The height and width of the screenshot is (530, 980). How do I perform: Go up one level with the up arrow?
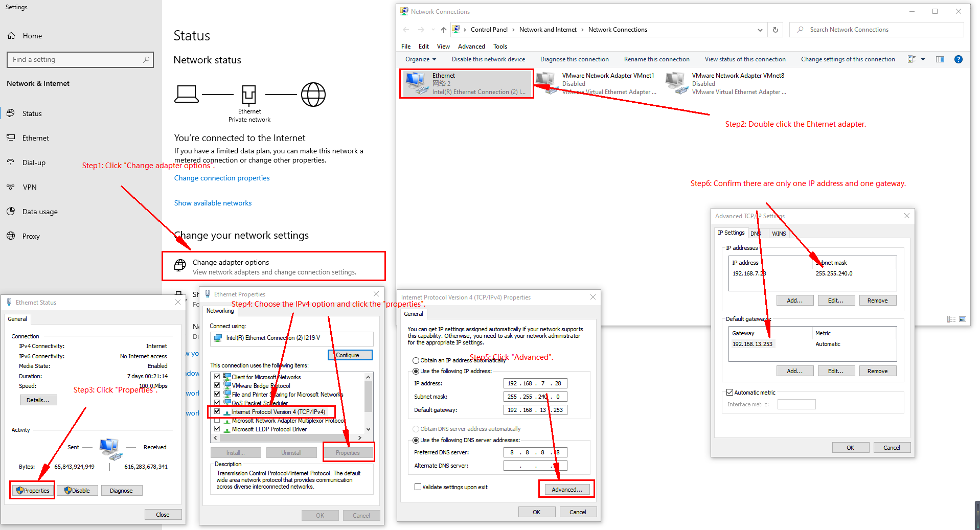(x=443, y=30)
